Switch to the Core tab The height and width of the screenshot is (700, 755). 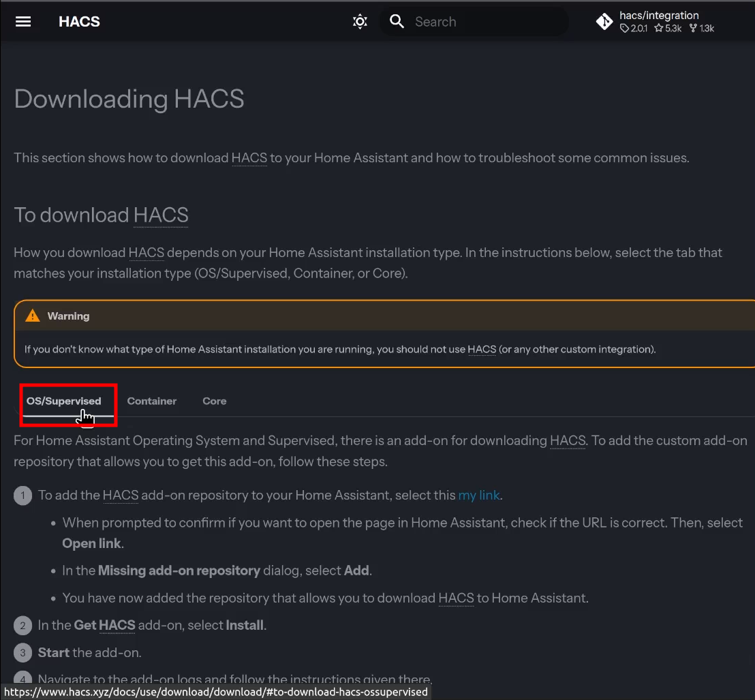pyautogui.click(x=214, y=401)
